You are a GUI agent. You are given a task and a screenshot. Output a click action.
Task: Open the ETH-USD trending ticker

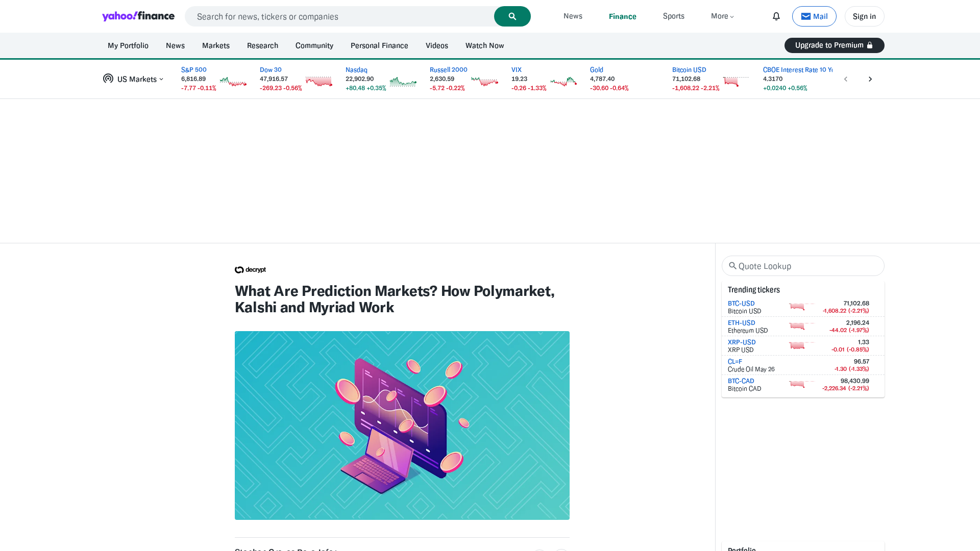tap(741, 323)
